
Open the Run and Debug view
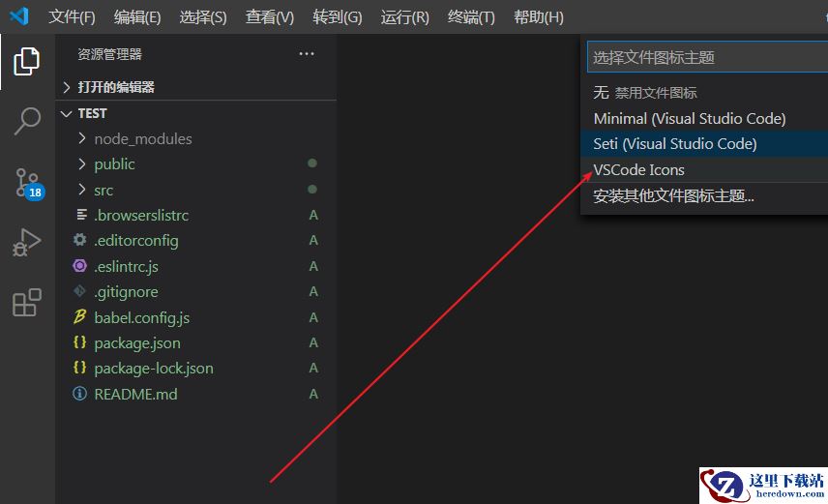27,243
